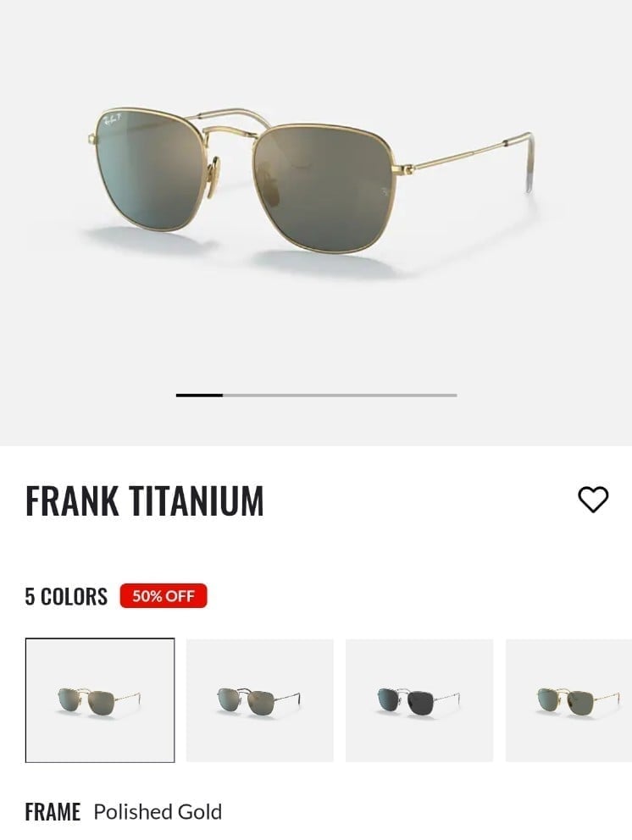The height and width of the screenshot is (840, 632).
Task: Select the partially visible fourth color thumbnail
Action: click(568, 700)
